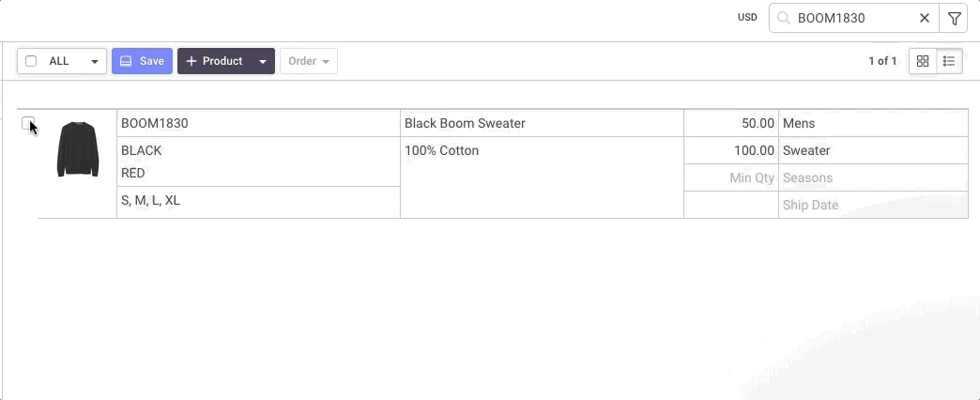Click the Seasons field

point(873,177)
